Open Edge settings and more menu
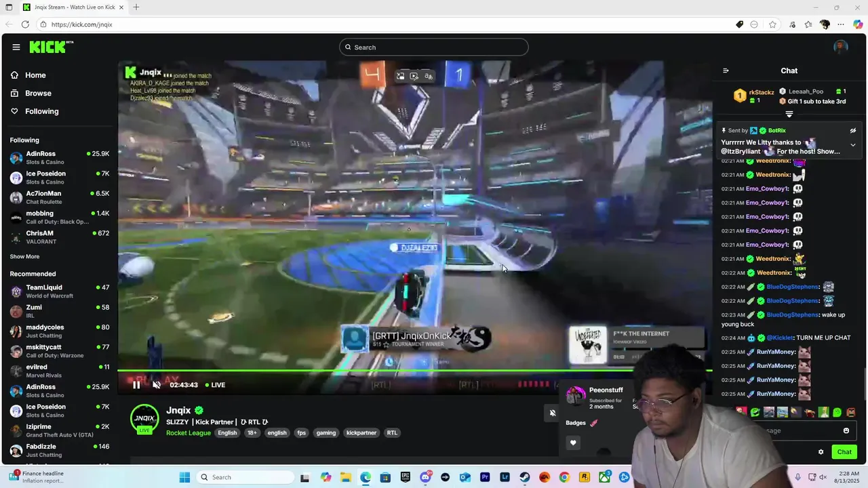 pyautogui.click(x=841, y=24)
